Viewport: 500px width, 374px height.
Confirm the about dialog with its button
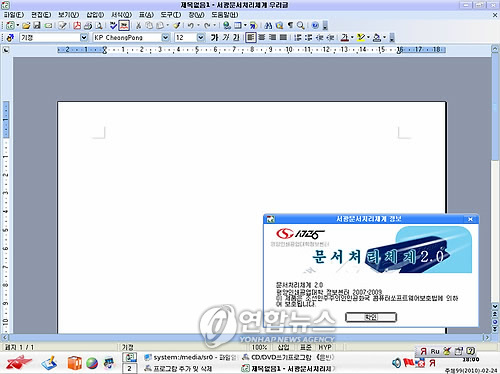(x=371, y=317)
